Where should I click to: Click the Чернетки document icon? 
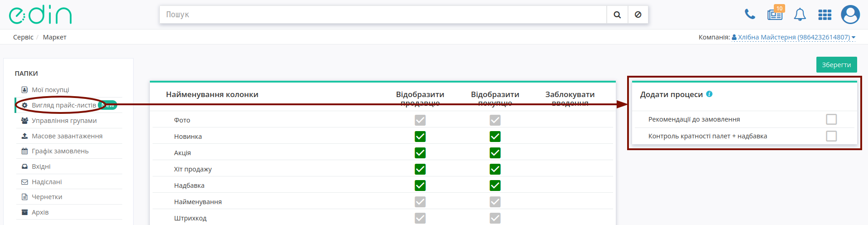click(25, 197)
